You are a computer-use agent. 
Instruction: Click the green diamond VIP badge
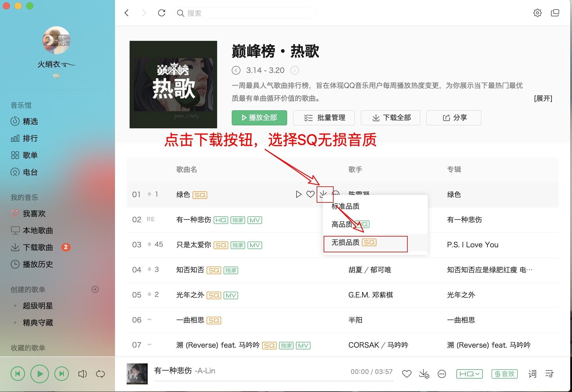(x=56, y=76)
